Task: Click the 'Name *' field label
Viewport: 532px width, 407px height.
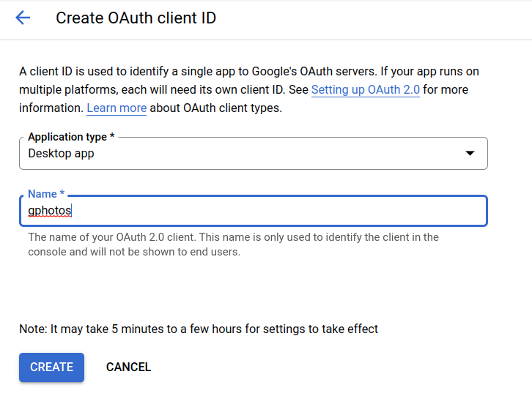Action: [46, 194]
